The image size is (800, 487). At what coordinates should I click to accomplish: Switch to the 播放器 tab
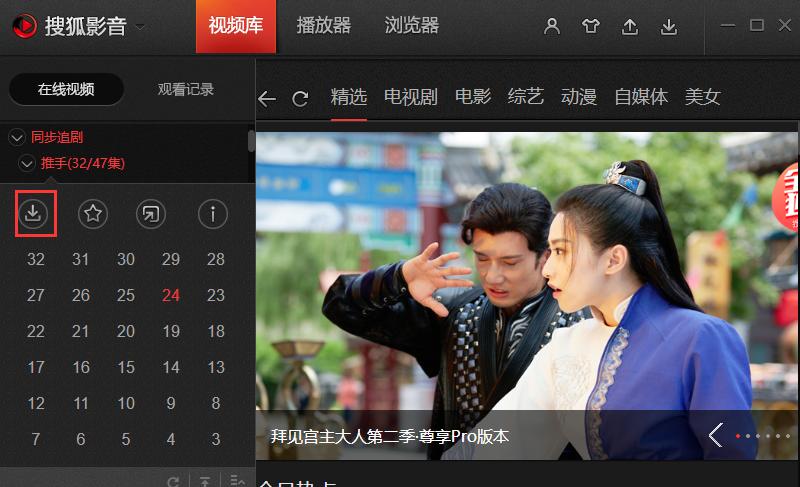tap(323, 25)
